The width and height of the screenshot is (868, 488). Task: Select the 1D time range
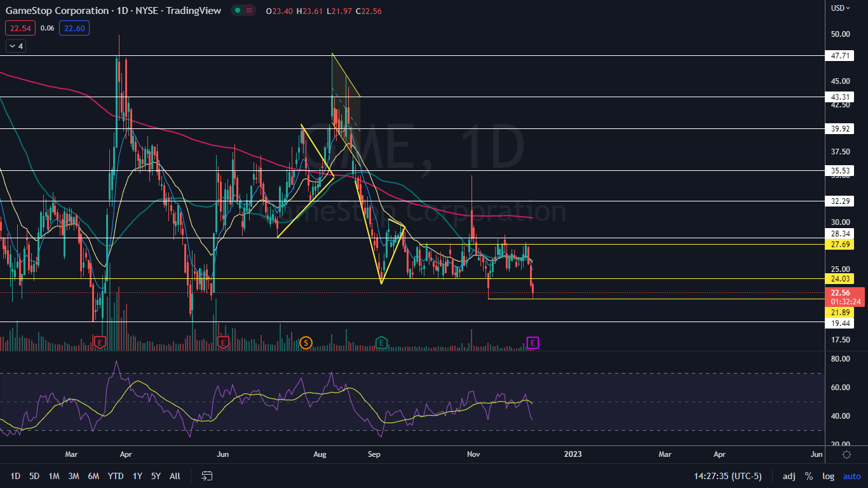tap(15, 476)
